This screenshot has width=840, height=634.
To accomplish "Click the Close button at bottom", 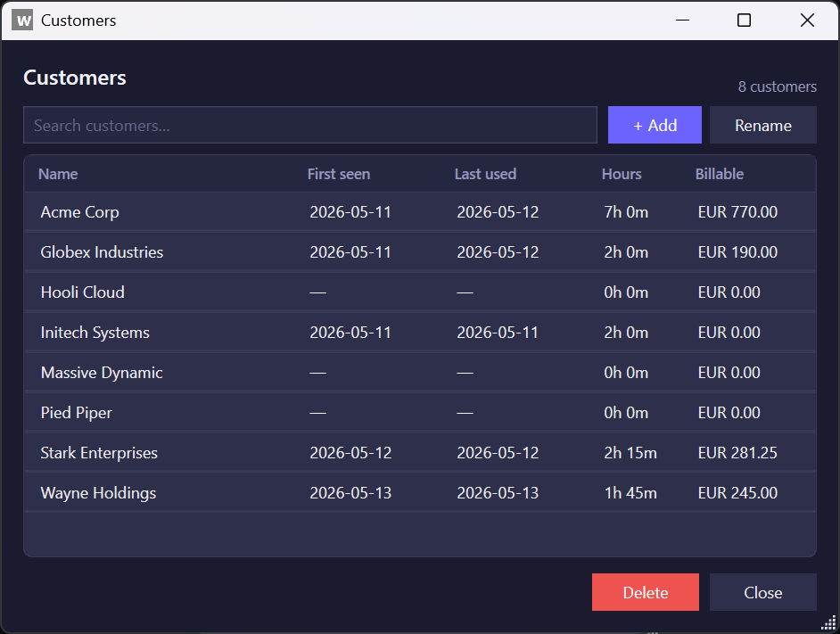I will (762, 592).
